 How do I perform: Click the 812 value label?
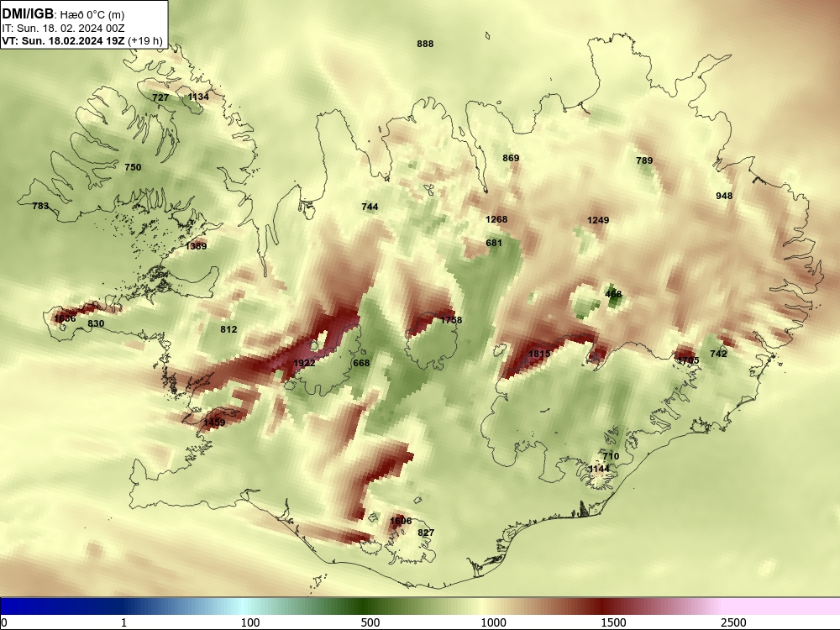[228, 329]
